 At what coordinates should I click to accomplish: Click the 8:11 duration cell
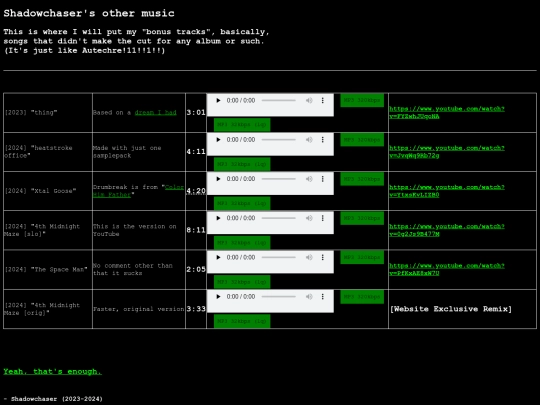tap(196, 230)
